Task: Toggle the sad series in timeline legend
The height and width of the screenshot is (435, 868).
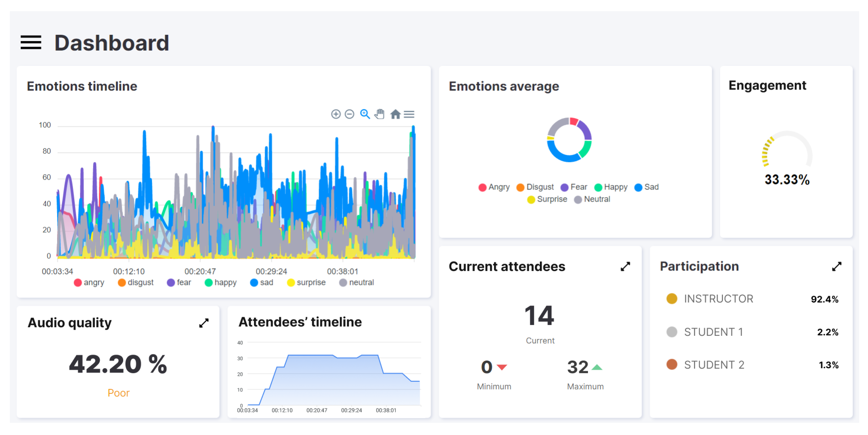Action: pos(261,283)
